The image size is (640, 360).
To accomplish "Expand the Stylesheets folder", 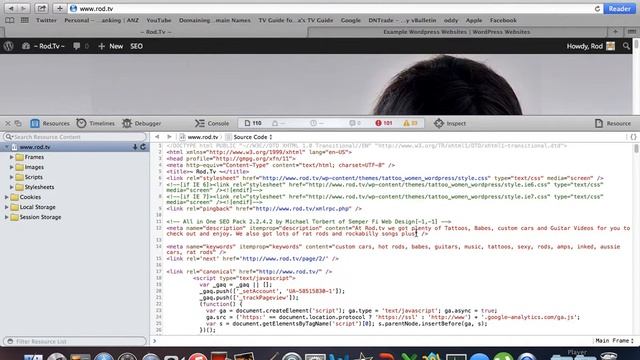I will 12,187.
